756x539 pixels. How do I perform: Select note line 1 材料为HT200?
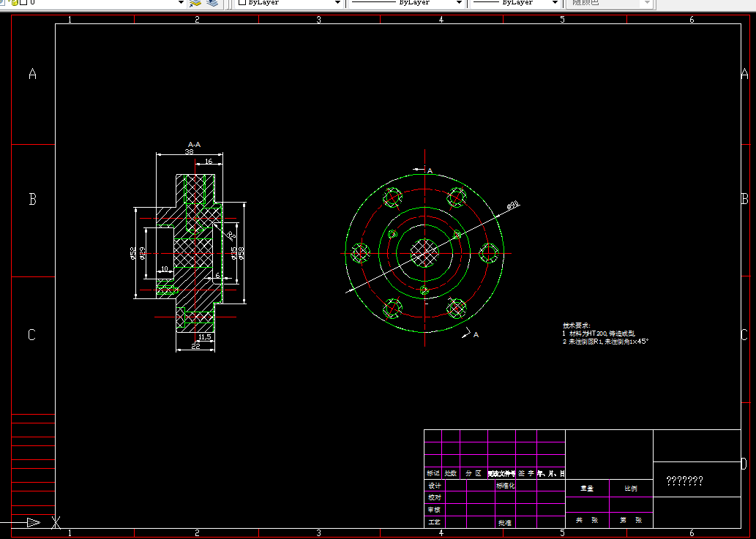click(599, 333)
